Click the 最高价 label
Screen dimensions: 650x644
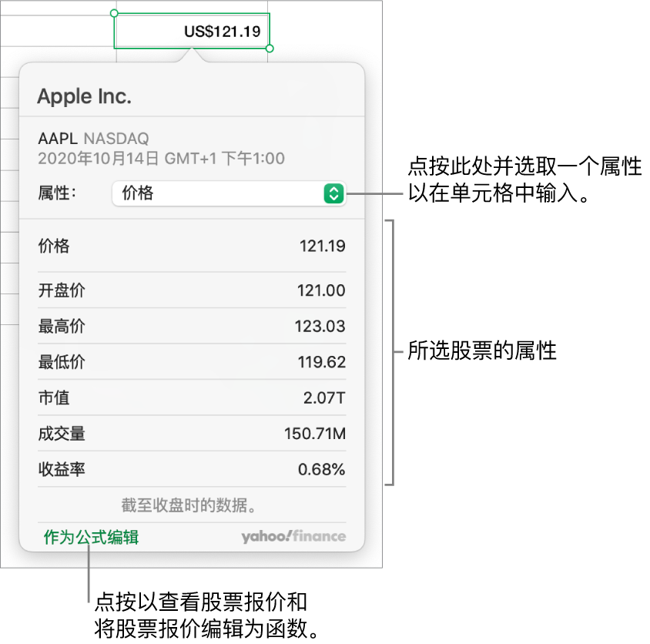[x=62, y=327]
